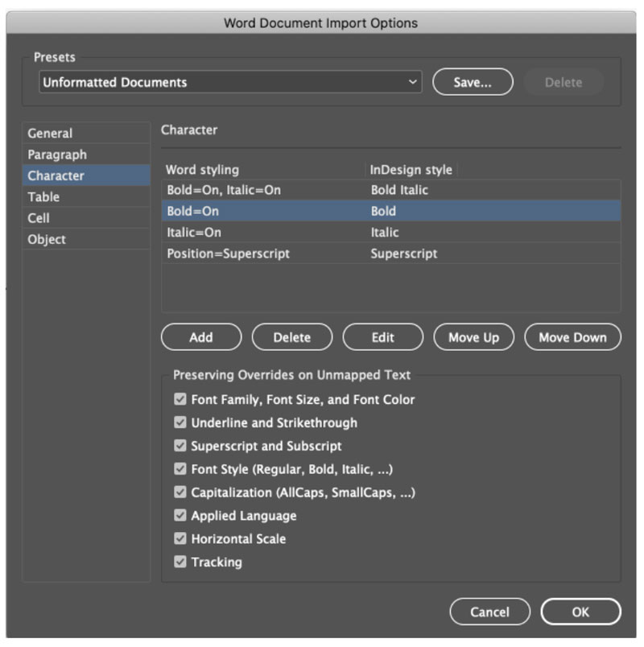Image resolution: width=644 pixels, height=647 pixels.
Task: Click the Add mapping button
Action: coord(201,337)
